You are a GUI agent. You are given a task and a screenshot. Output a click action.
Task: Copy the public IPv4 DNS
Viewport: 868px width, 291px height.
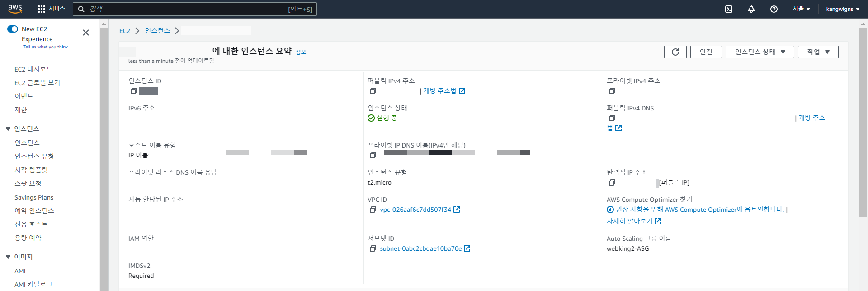[x=612, y=118]
